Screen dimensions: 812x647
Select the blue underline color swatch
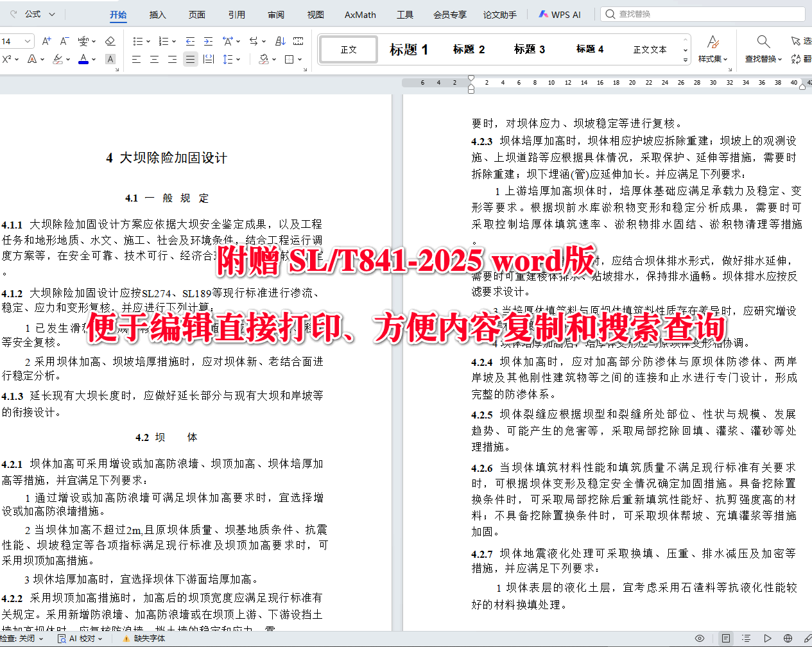tap(82, 62)
